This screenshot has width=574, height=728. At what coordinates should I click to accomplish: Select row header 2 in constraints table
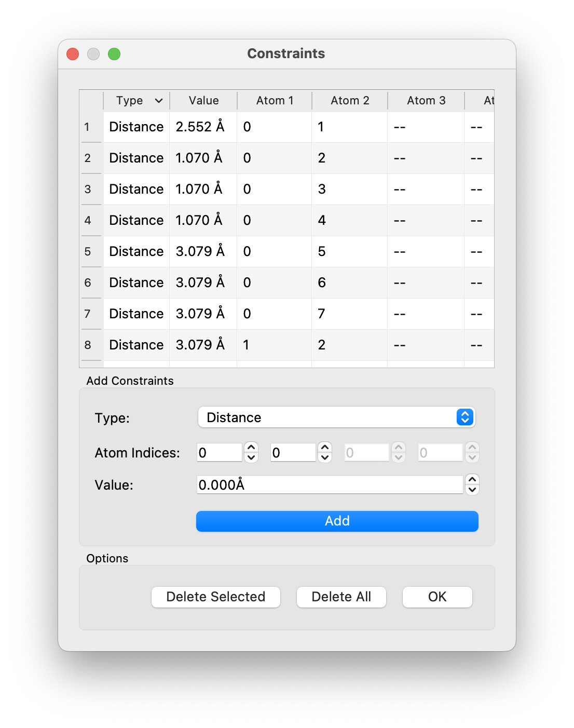coord(91,158)
